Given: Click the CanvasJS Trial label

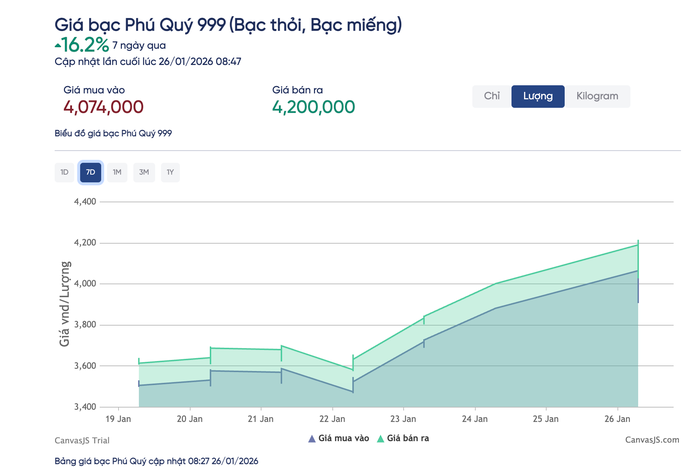Looking at the screenshot, I should click(x=83, y=439).
